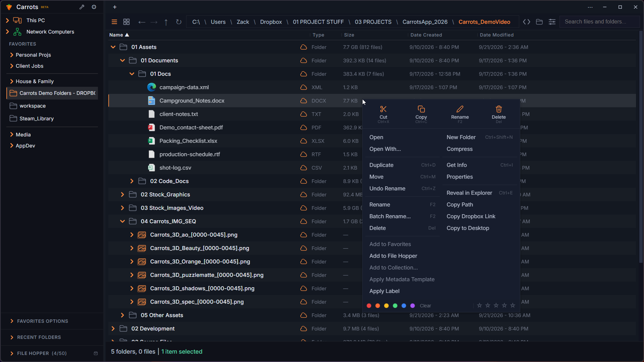Expand the FAVORITES OPTIONS section
This screenshot has width=644, height=362.
[x=12, y=321]
